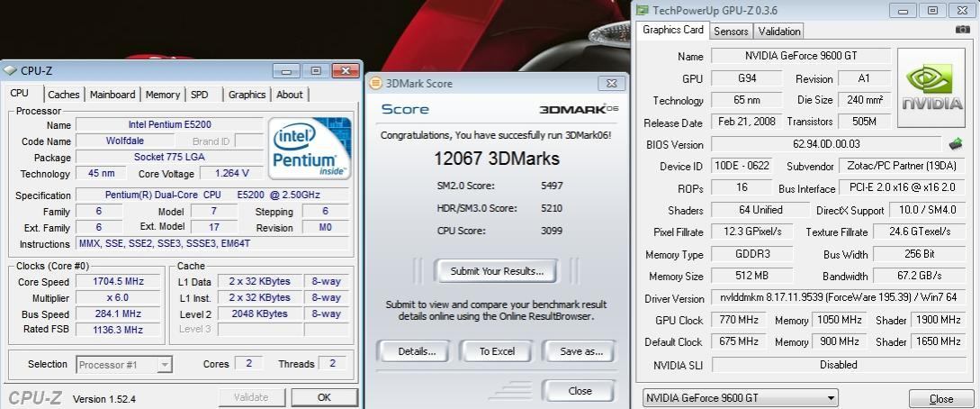Open the Graphics tab in CPU-Z
The height and width of the screenshot is (409, 980).
(x=247, y=95)
